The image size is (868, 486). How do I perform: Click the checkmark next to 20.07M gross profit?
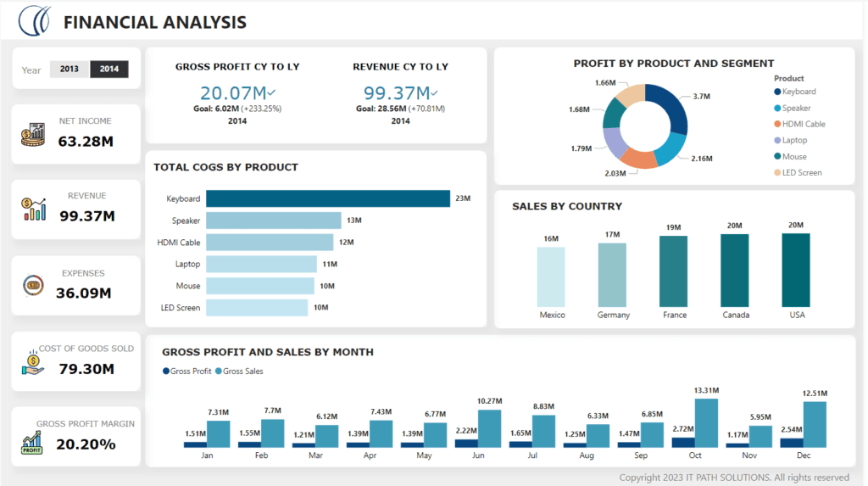271,92
